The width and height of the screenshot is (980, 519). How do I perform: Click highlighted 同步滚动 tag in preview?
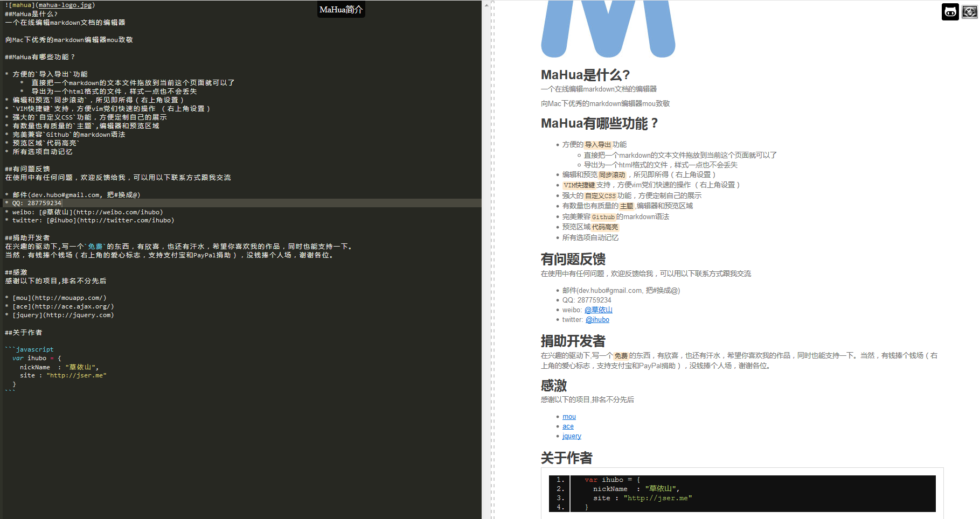point(612,174)
